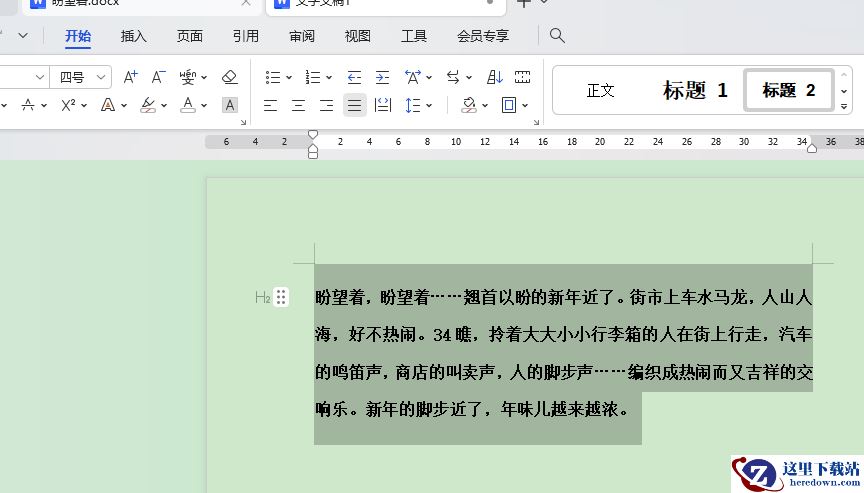Screen dimensions: 864x493
Task: Apply bulleted list icon
Action: (x=273, y=77)
